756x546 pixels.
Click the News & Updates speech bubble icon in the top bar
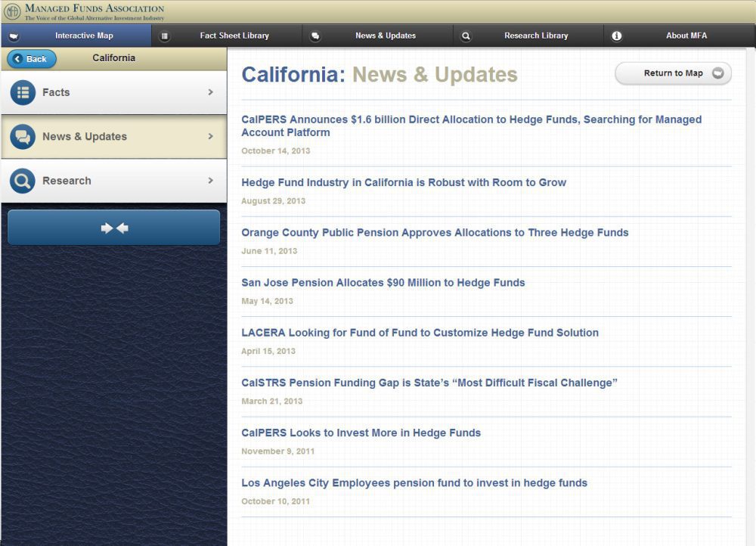tap(314, 36)
